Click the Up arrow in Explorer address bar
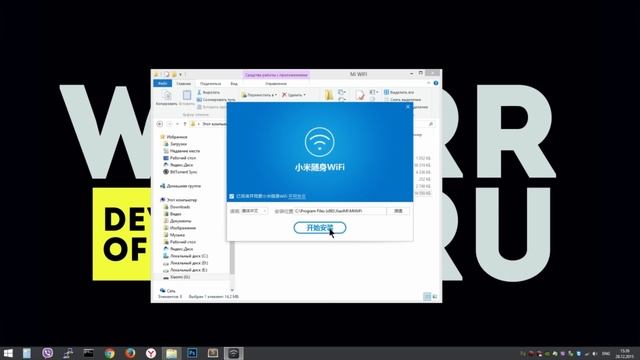 click(x=185, y=124)
